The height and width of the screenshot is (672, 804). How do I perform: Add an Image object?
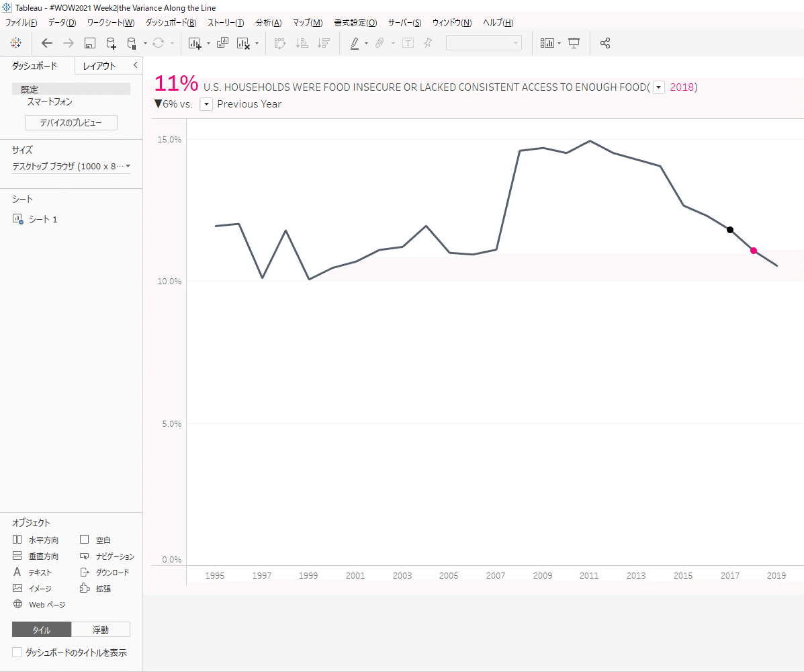click(x=32, y=589)
